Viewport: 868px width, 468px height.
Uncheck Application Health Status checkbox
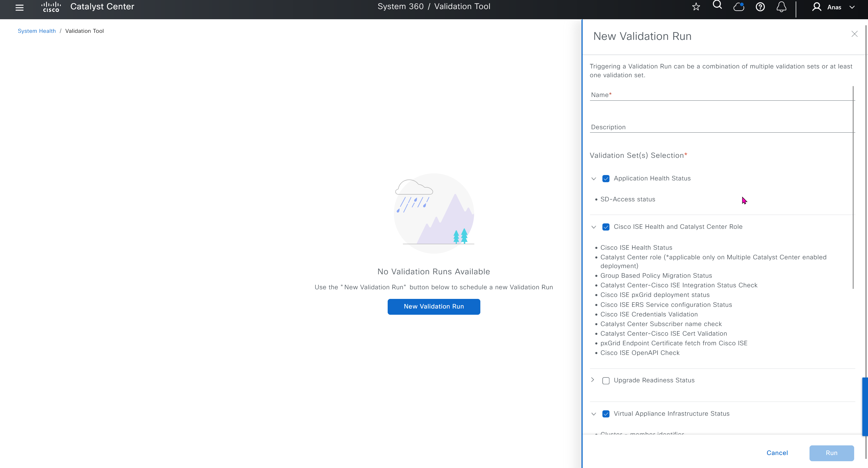pyautogui.click(x=606, y=179)
